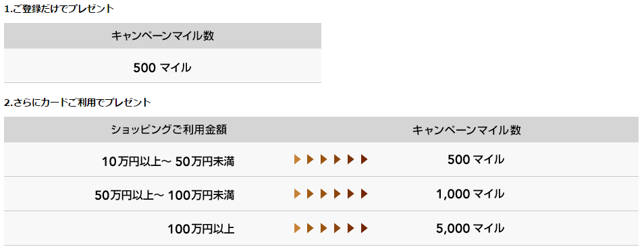Click the last dark-brown arrow beside 100万円以上
Image resolution: width=644 pixels, height=251 pixels.
(x=365, y=228)
